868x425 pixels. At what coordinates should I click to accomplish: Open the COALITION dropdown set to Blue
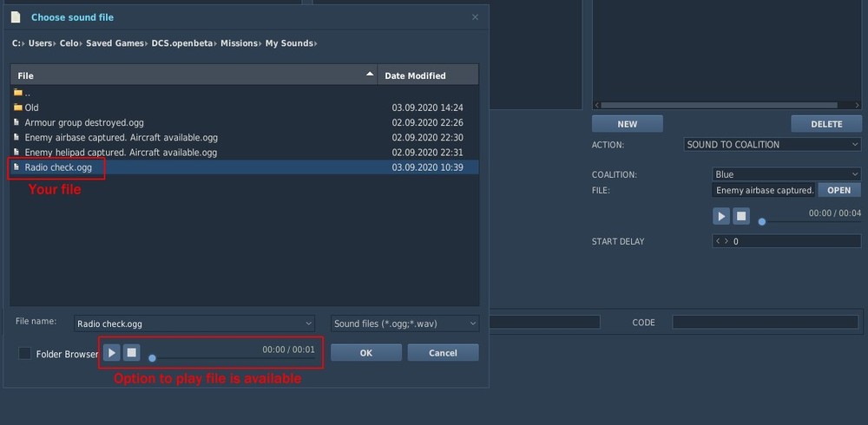[x=786, y=174]
